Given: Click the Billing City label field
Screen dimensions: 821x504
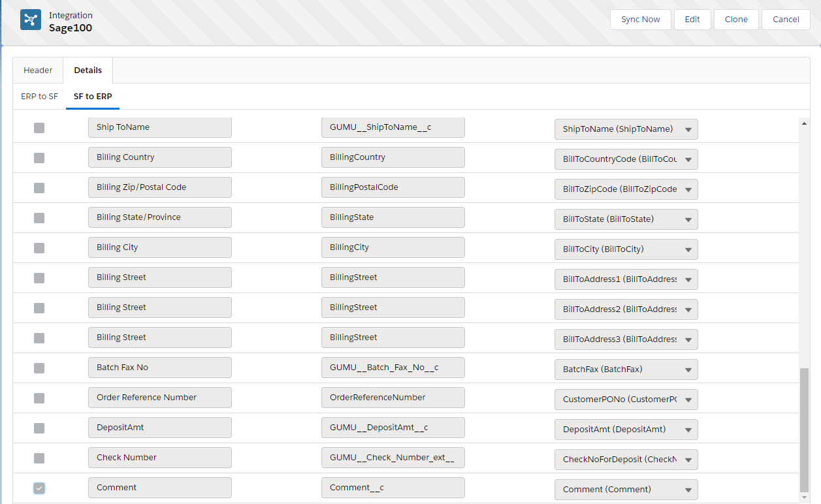Looking at the screenshot, I should (x=160, y=247).
